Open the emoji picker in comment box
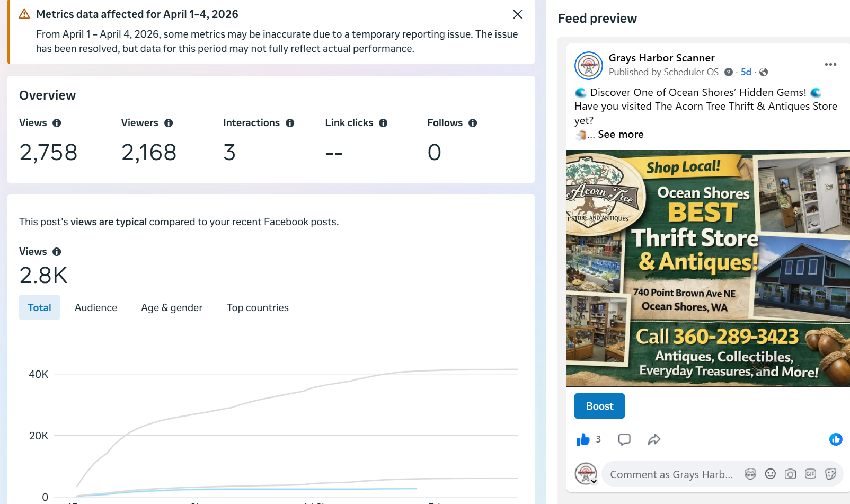The width and height of the screenshot is (850, 504). click(x=770, y=474)
